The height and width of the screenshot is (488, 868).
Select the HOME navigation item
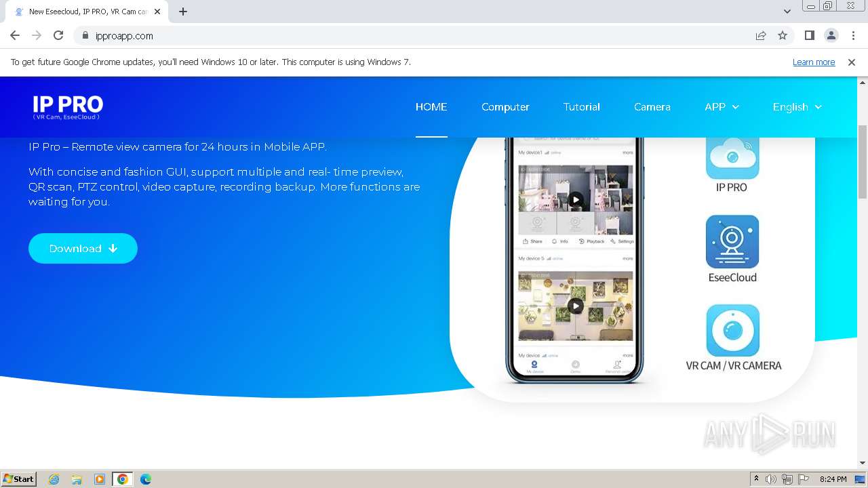(431, 107)
